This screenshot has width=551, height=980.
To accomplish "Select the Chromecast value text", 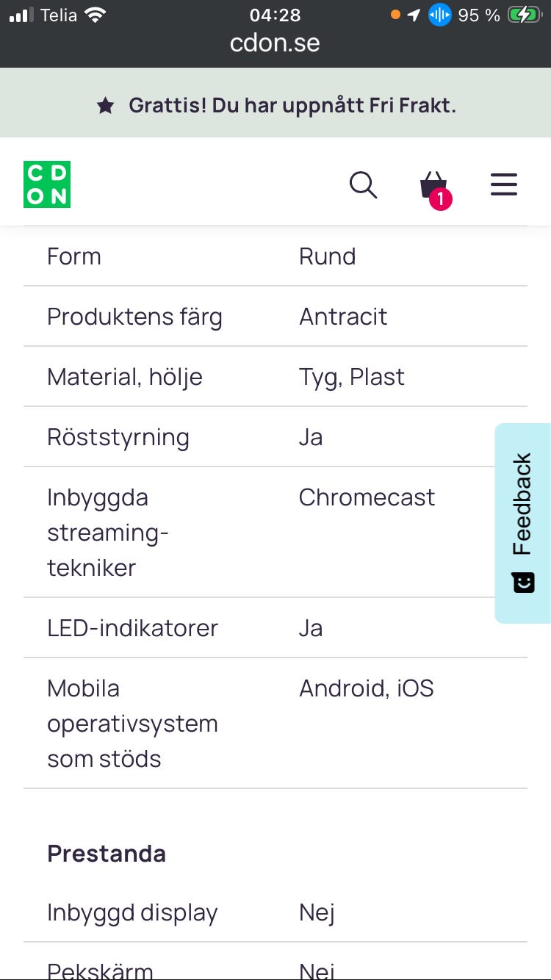I will point(367,497).
